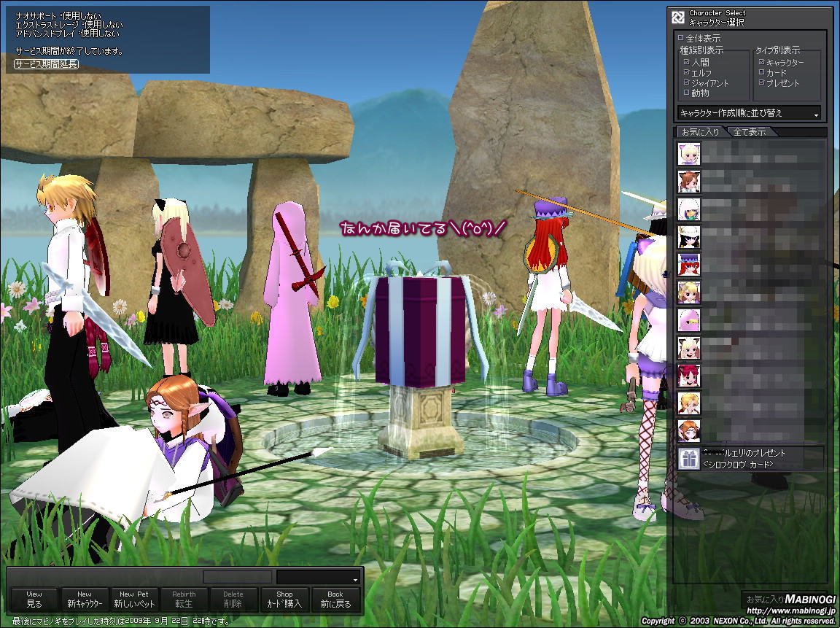Select the pink hooded robe avatar
The image size is (840, 628).
click(x=689, y=320)
